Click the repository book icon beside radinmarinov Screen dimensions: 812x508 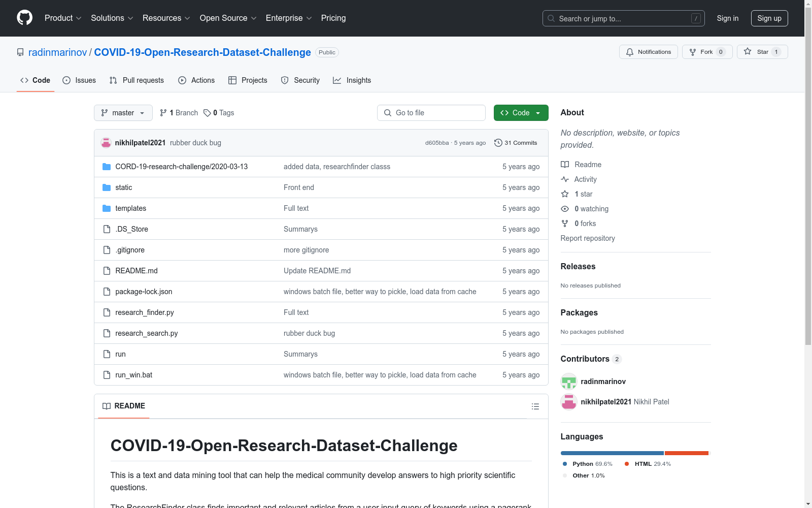pos(20,52)
